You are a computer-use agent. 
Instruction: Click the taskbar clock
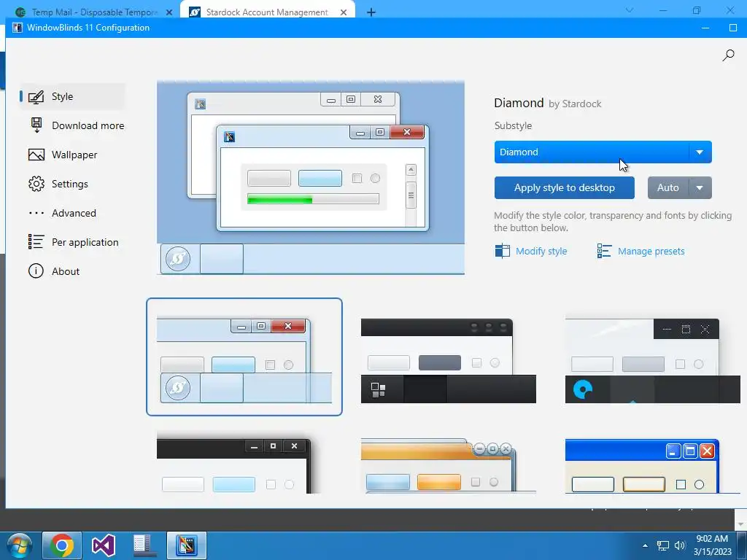coord(712,545)
